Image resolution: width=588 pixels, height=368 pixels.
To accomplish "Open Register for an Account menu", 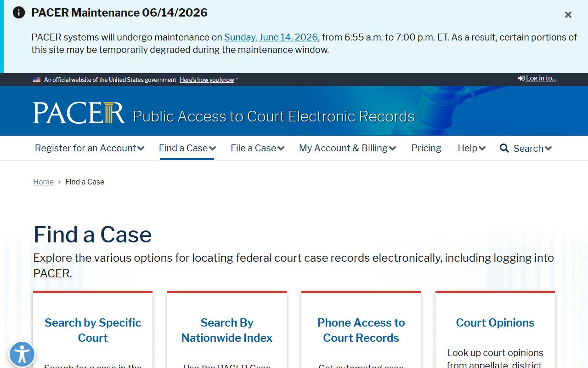I will click(90, 148).
